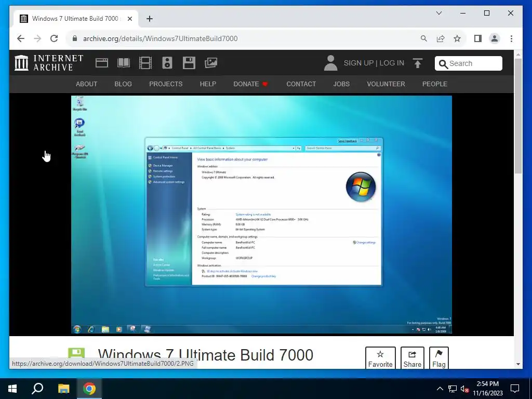Click the Upload arrow icon
The image size is (532, 399).
418,63
